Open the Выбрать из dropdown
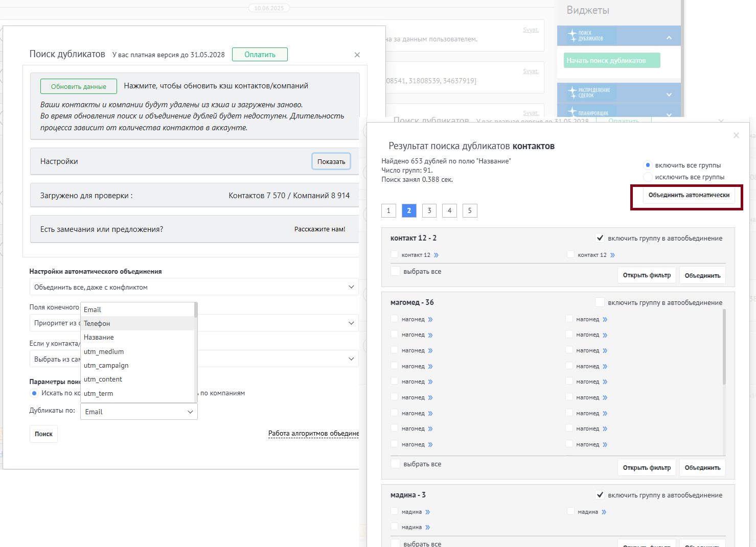The image size is (756, 547). click(x=278, y=359)
